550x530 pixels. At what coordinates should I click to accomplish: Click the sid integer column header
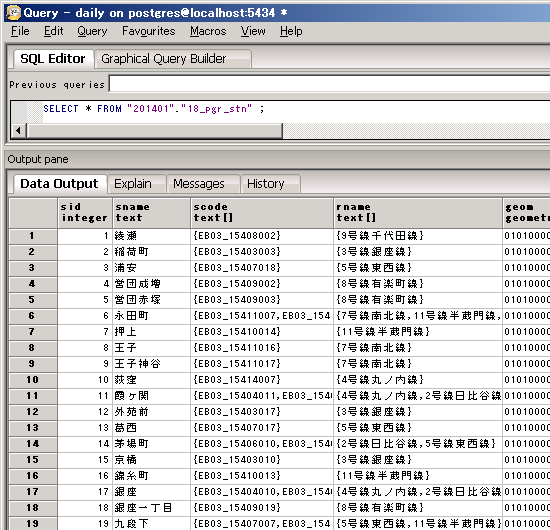pyautogui.click(x=85, y=213)
